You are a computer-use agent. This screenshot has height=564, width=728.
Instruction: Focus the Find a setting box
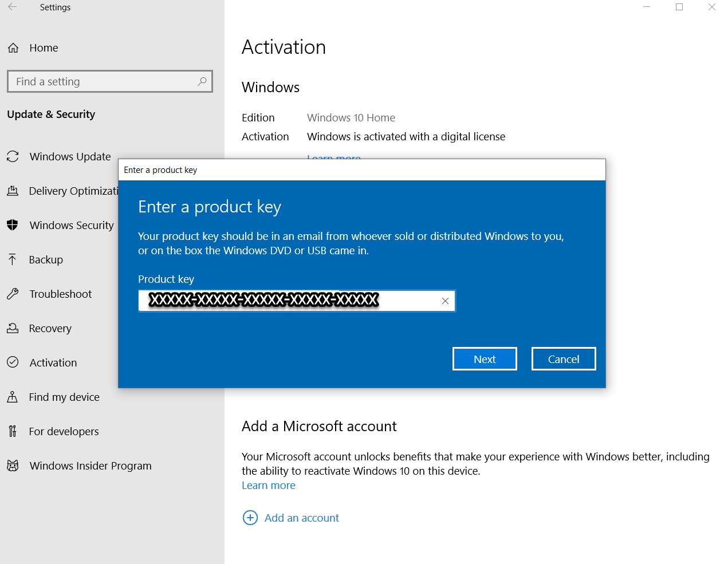(x=103, y=81)
